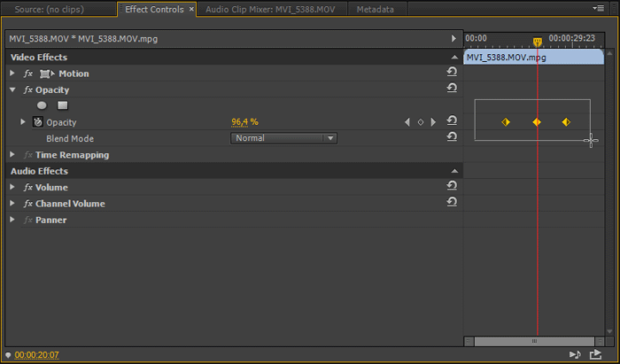Create 4-point polygon mask under Opacity
This screenshot has height=364, width=620.
pyautogui.click(x=63, y=105)
